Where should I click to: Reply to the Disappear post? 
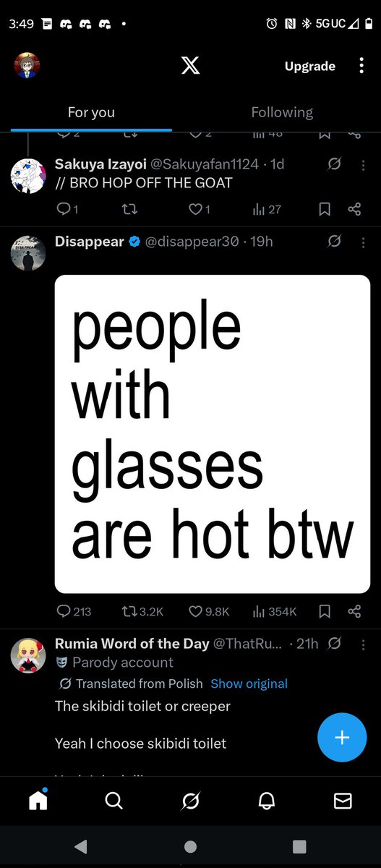pyautogui.click(x=74, y=611)
